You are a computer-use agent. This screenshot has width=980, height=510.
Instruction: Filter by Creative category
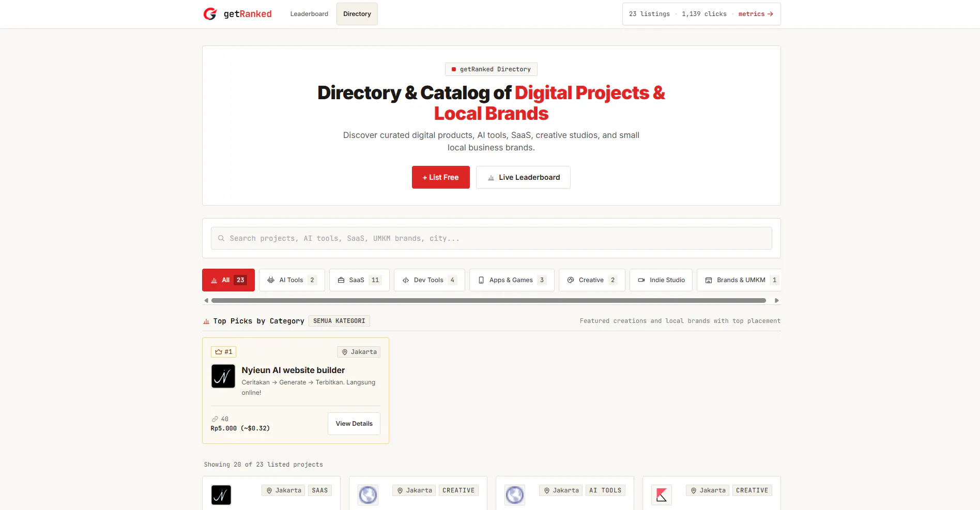click(592, 280)
